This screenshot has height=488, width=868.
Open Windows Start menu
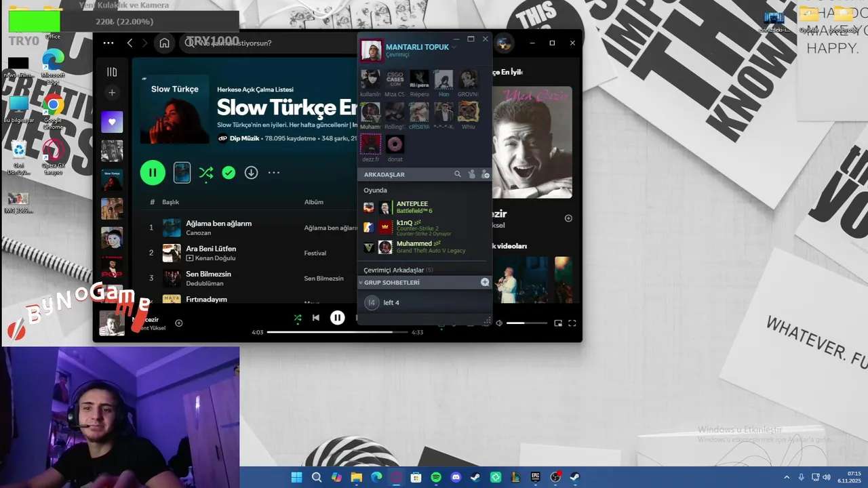point(296,477)
